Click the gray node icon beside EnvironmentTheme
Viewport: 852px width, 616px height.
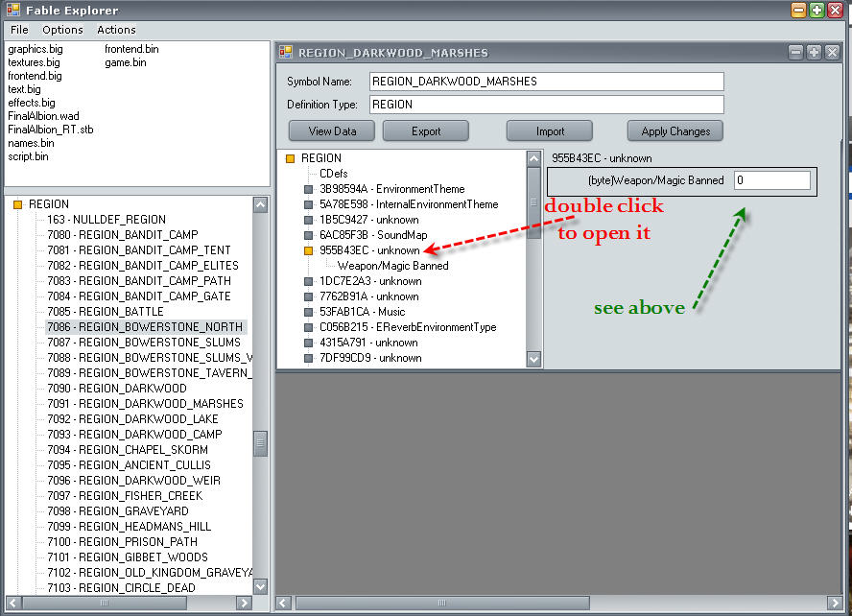308,189
